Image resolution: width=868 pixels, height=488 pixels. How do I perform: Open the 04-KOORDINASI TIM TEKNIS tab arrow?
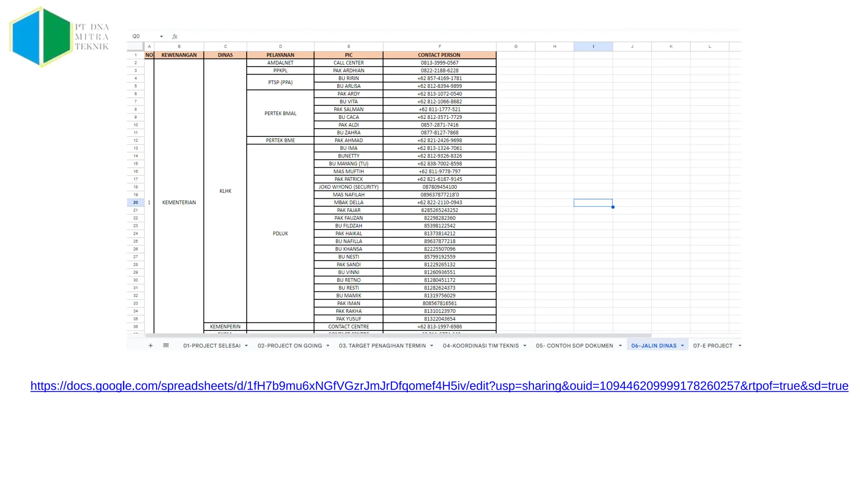pos(525,346)
